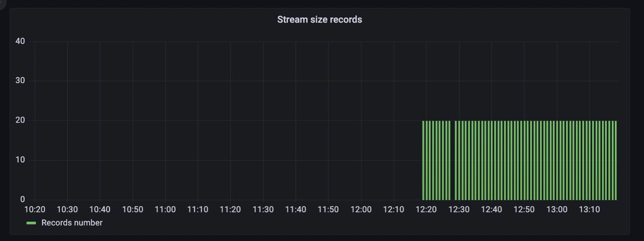Click the 10 value on the y-axis

pyautogui.click(x=20, y=160)
